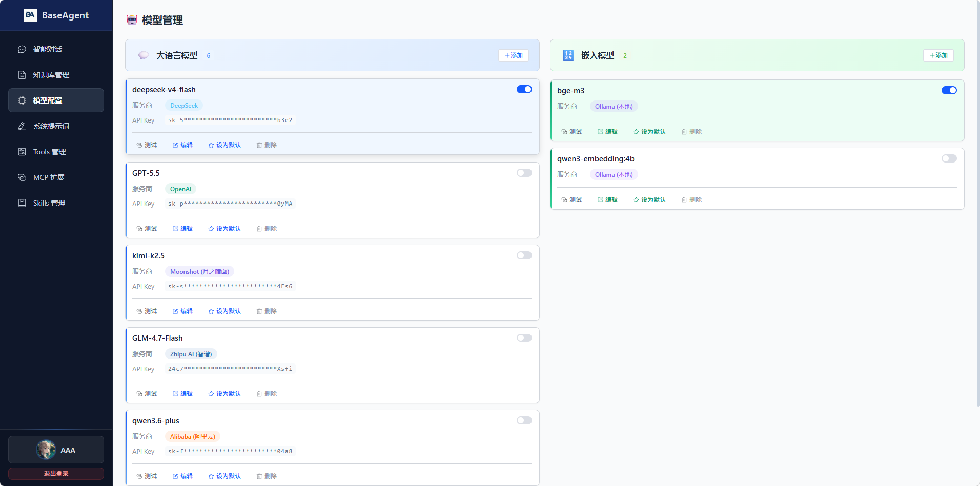Click the star icon for kimi-k2.5
980x486 pixels.
211,311
